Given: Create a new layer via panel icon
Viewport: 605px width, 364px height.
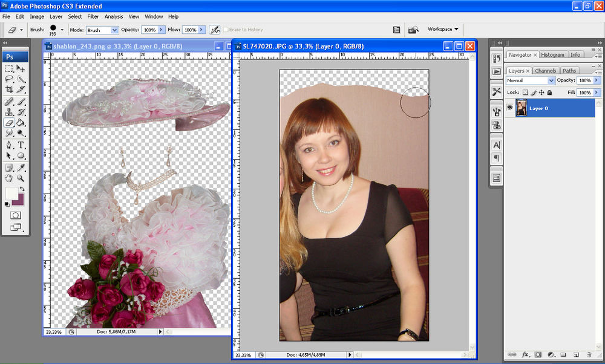Looking at the screenshot, I should (576, 354).
